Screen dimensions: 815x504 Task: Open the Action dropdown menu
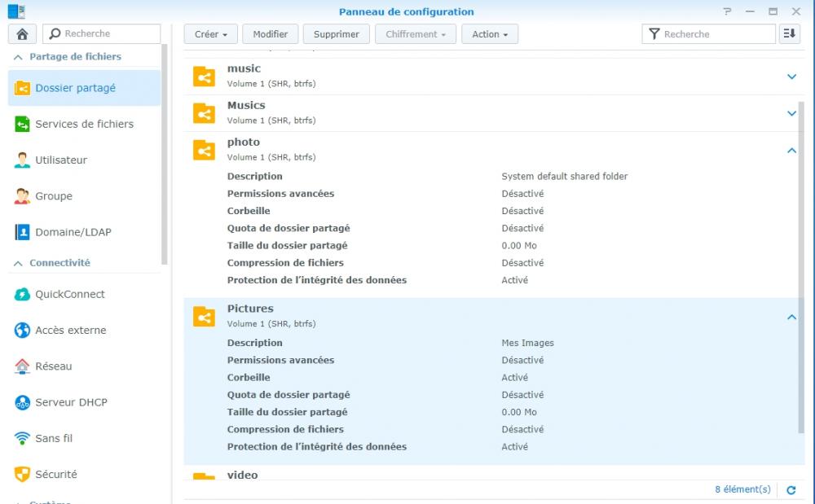(489, 34)
